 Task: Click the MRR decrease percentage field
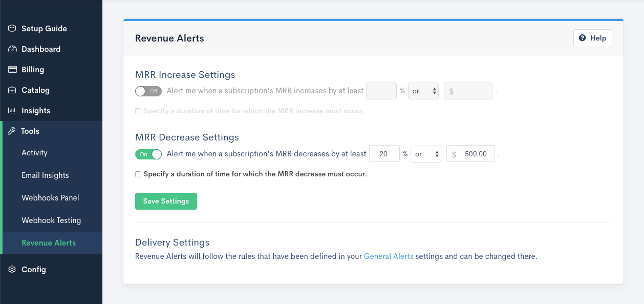click(384, 154)
